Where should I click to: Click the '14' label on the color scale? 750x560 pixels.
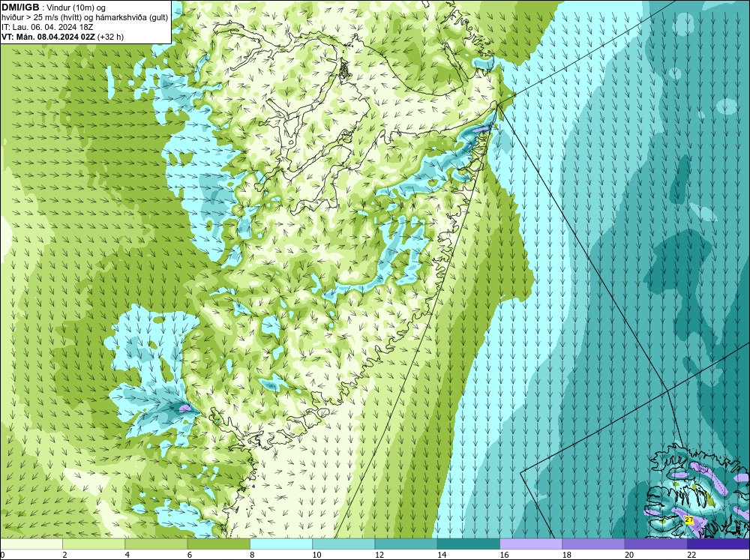coord(442,555)
